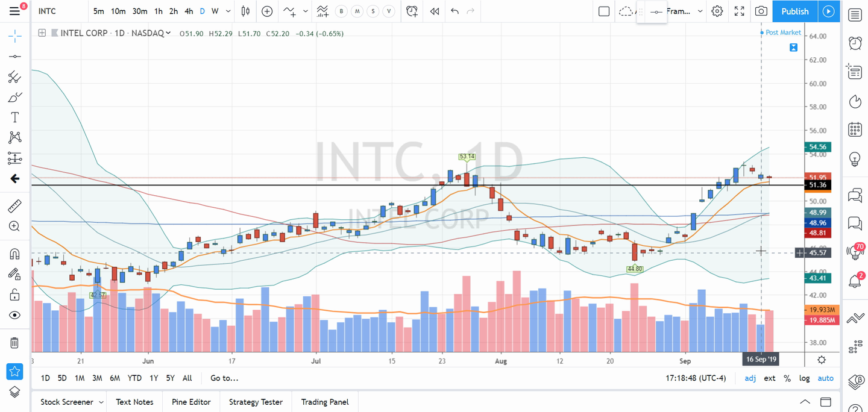
Task: Open the Pine Editor tab
Action: (191, 402)
